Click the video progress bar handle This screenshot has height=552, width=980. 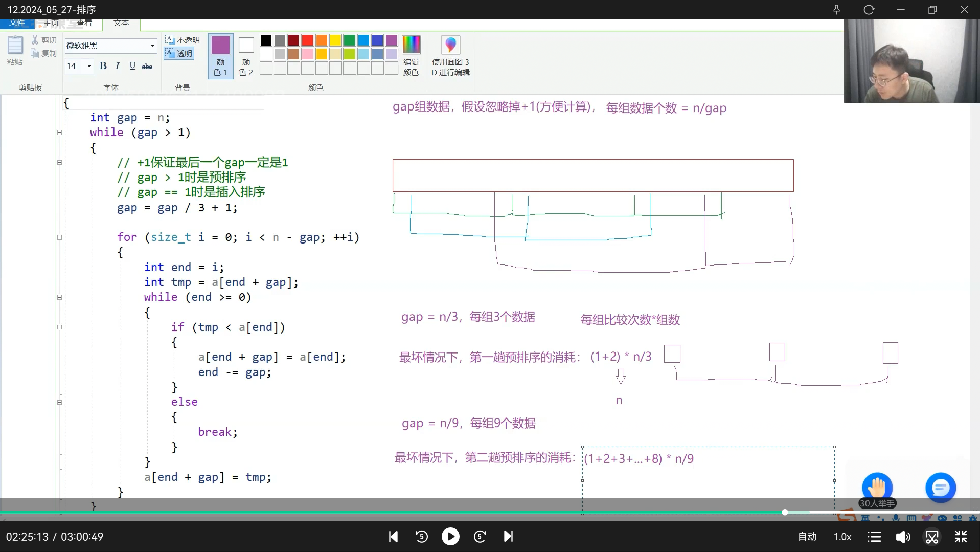click(x=785, y=512)
